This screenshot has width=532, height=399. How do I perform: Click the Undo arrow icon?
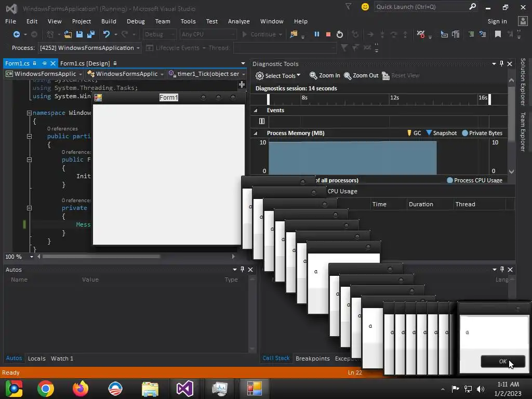107,34
